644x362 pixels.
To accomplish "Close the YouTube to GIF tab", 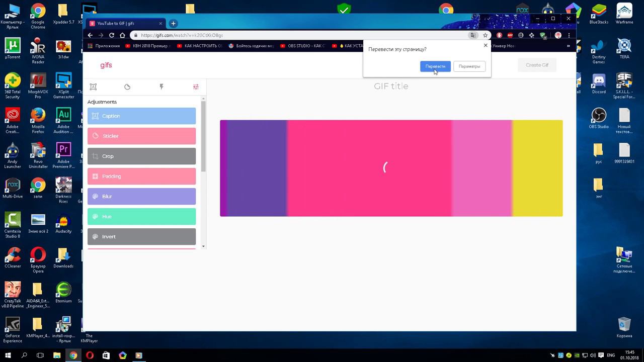I will coord(161,23).
